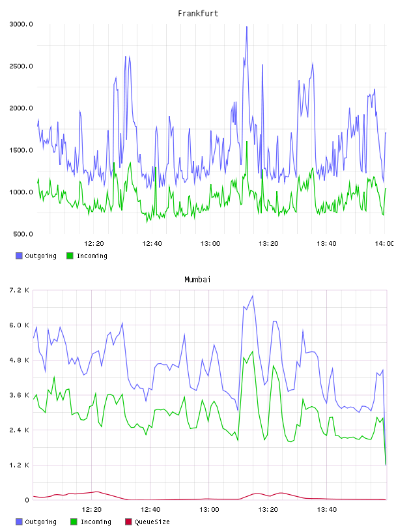Click the 12:40 time label on Mumbai chart
Screen dimensions: 396x532
pos(150,510)
